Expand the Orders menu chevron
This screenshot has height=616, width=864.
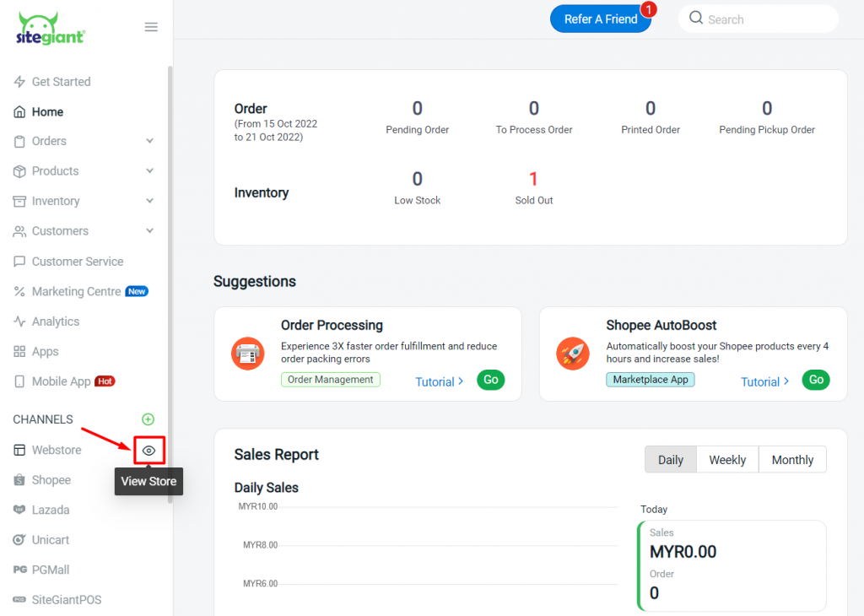tap(149, 141)
